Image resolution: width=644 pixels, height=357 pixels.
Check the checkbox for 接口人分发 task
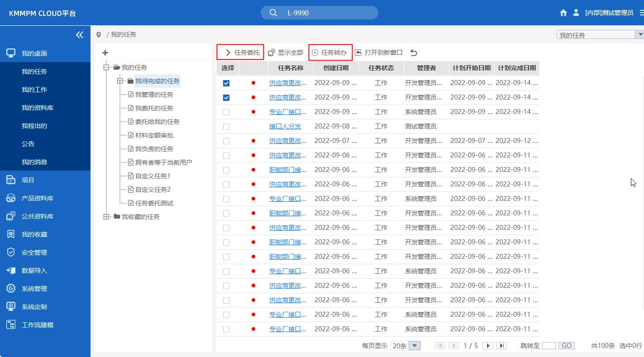click(226, 126)
